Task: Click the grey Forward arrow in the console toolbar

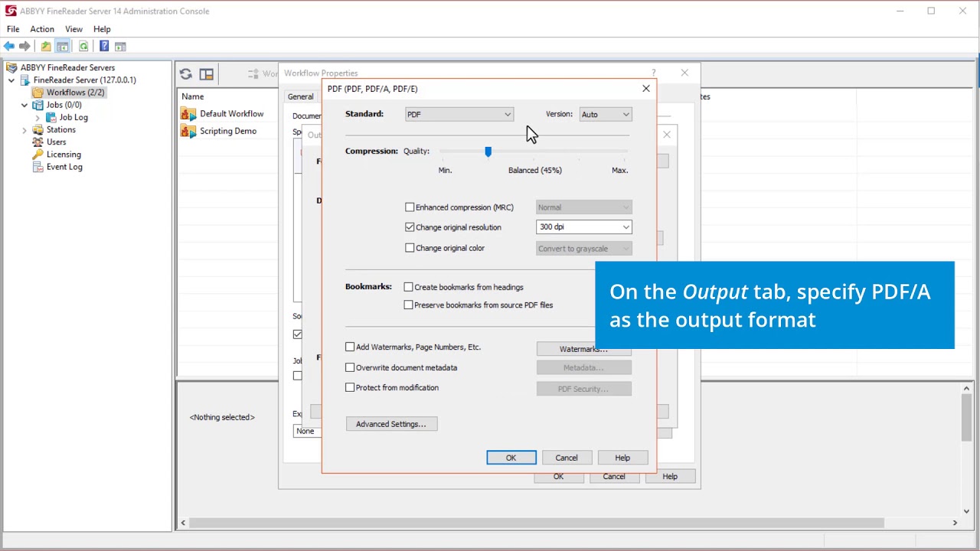Action: (24, 47)
